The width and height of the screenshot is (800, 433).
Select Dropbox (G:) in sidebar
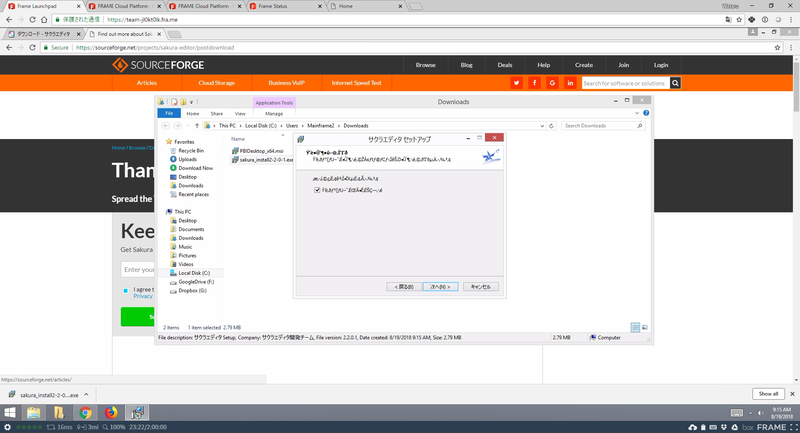coord(188,291)
